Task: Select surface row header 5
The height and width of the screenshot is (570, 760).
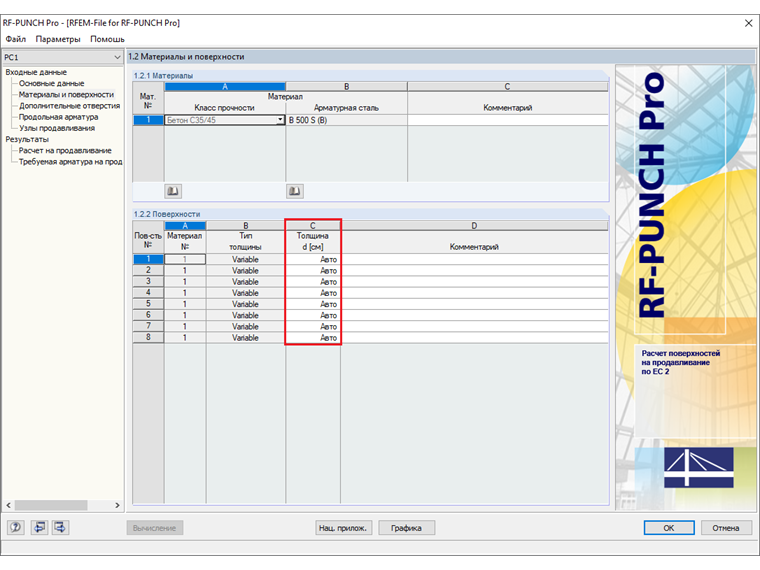Action: 148,304
